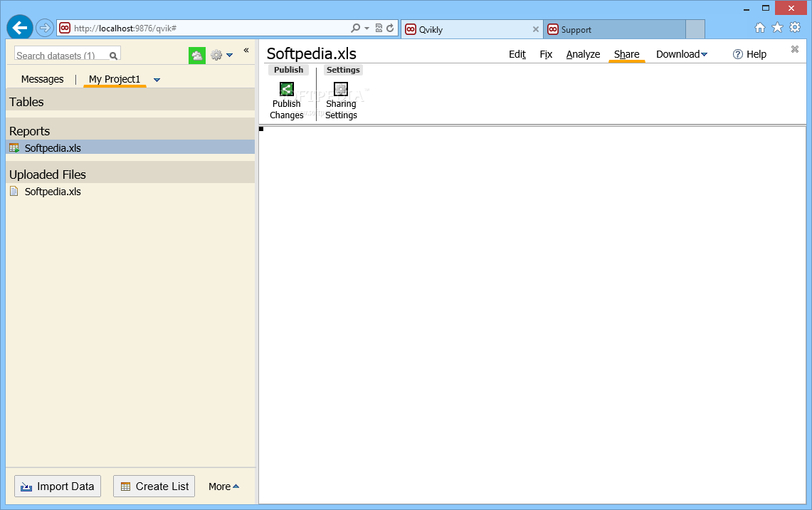Click the Softpedia.xls title heading
Screen dimensions: 812x510
[311, 54]
